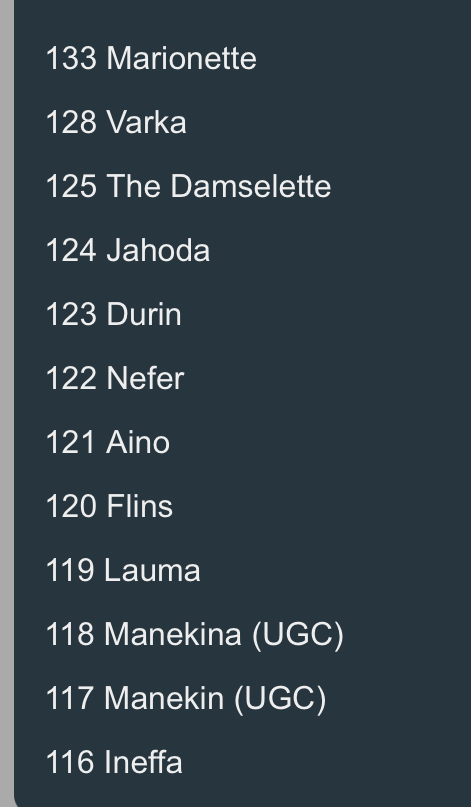This screenshot has height=807, width=471.
Task: Click the 122 Nefer option
Action: coord(243,378)
